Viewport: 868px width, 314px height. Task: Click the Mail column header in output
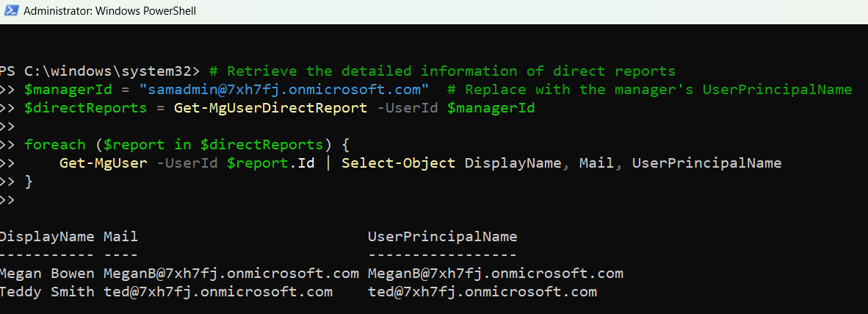point(120,237)
